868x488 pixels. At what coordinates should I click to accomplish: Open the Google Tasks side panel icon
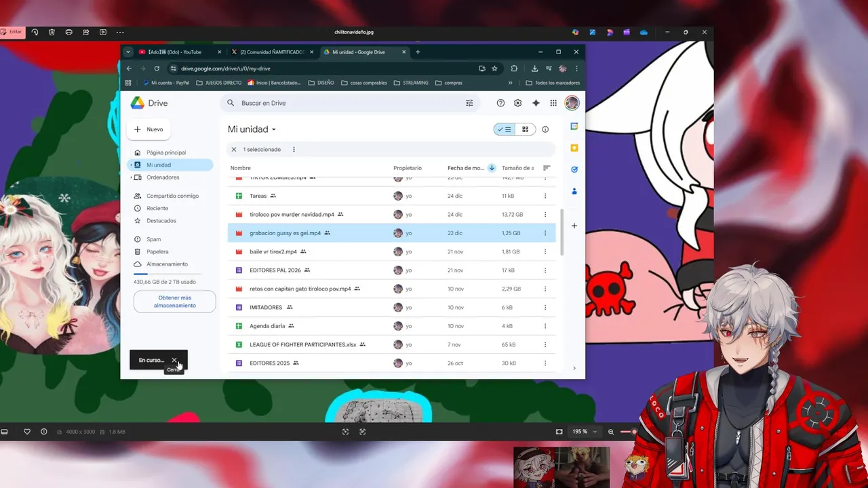tap(574, 169)
